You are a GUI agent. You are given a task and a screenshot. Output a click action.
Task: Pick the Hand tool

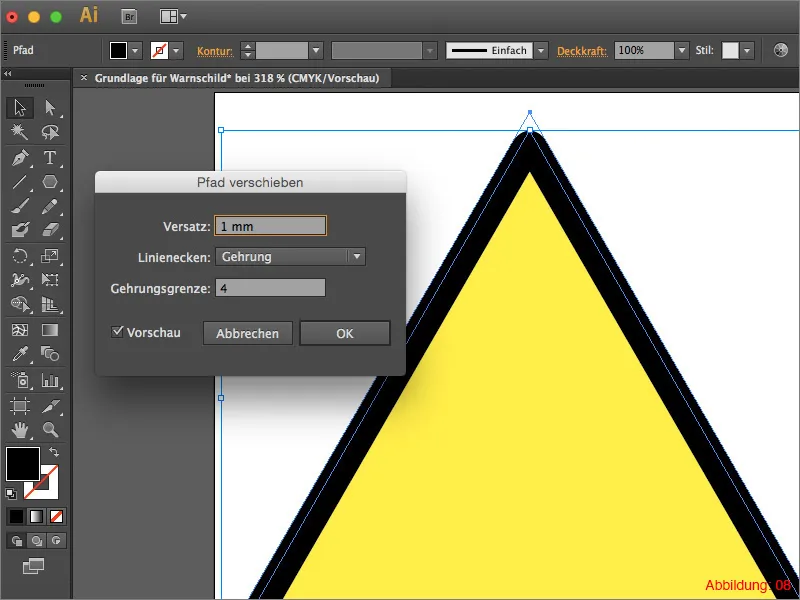coord(20,430)
